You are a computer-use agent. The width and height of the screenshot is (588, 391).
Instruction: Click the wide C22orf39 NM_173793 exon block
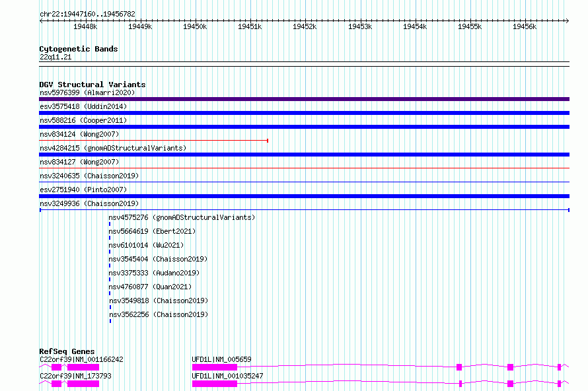83,384
